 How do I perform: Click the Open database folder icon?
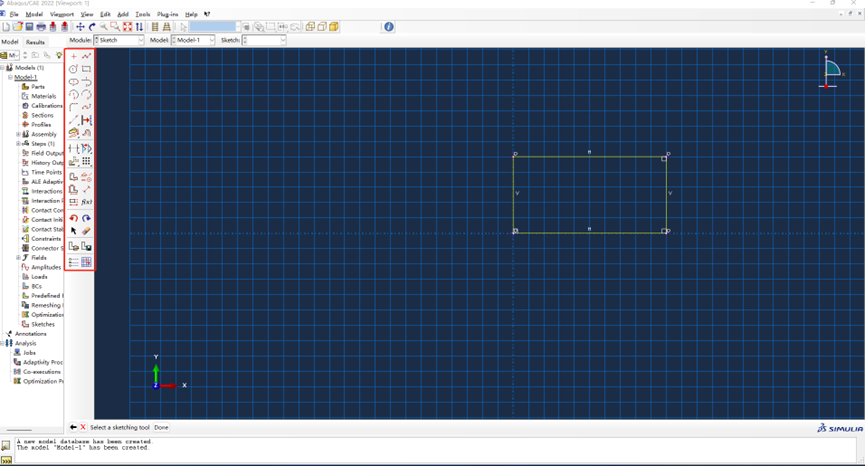click(18, 26)
